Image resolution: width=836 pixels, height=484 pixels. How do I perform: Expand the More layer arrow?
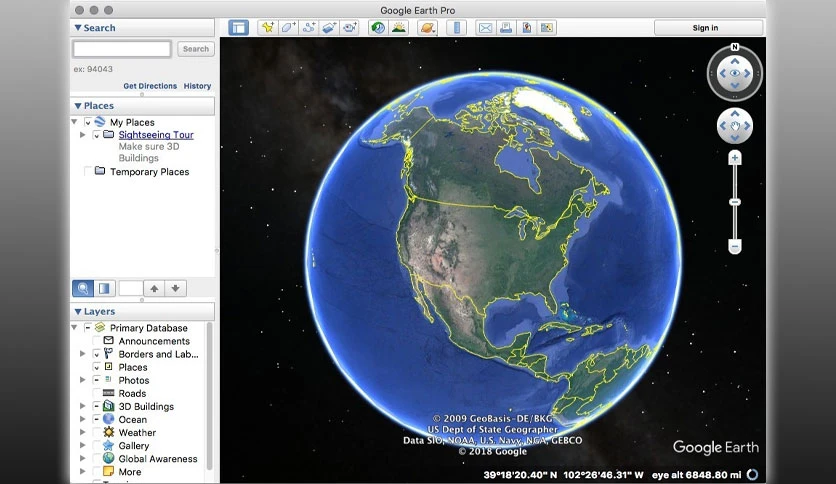click(83, 472)
